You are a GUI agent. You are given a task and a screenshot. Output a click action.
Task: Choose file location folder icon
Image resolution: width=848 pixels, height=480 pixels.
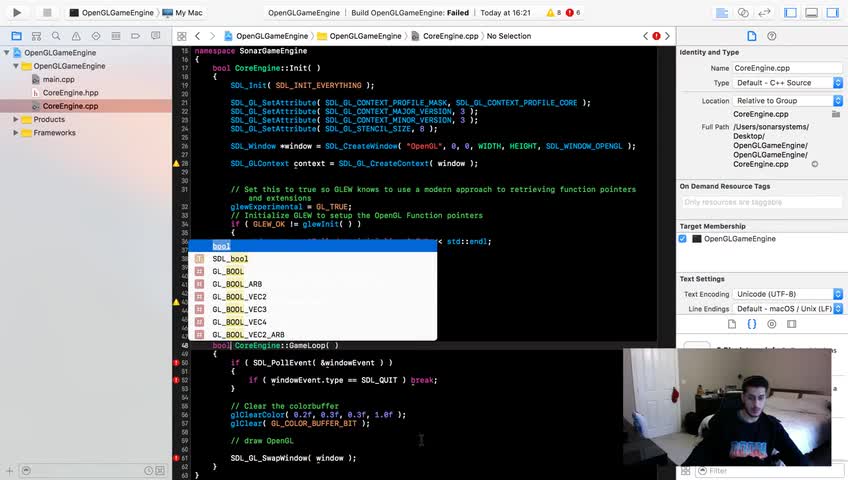(x=836, y=114)
